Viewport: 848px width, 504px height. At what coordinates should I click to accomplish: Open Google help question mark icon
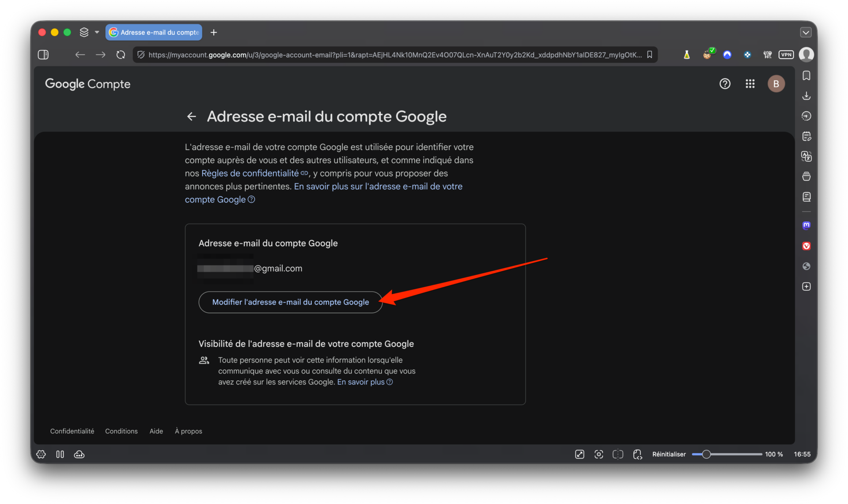click(725, 84)
